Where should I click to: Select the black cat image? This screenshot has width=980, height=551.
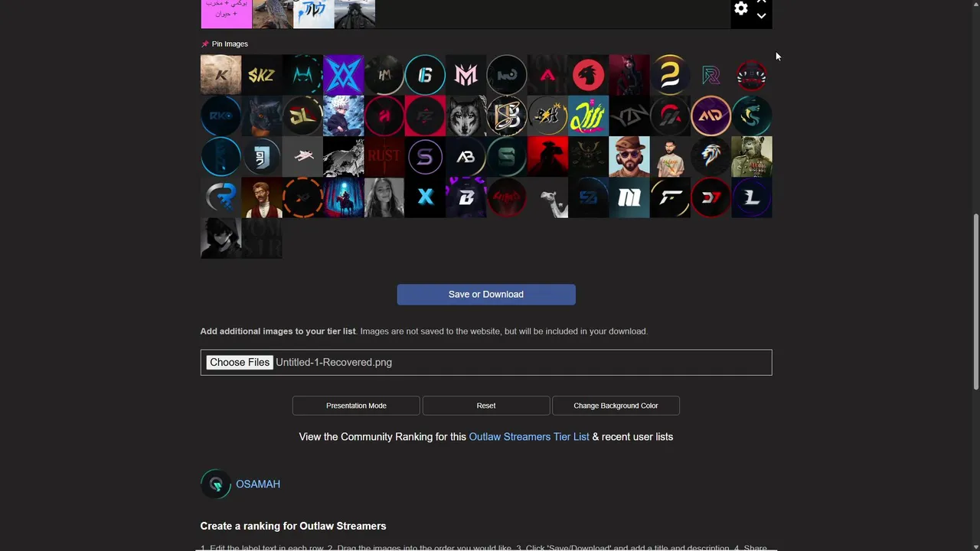click(262, 116)
